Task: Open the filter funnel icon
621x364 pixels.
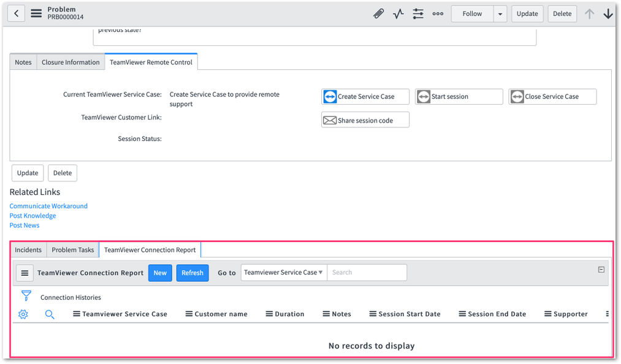Action: [x=26, y=295]
